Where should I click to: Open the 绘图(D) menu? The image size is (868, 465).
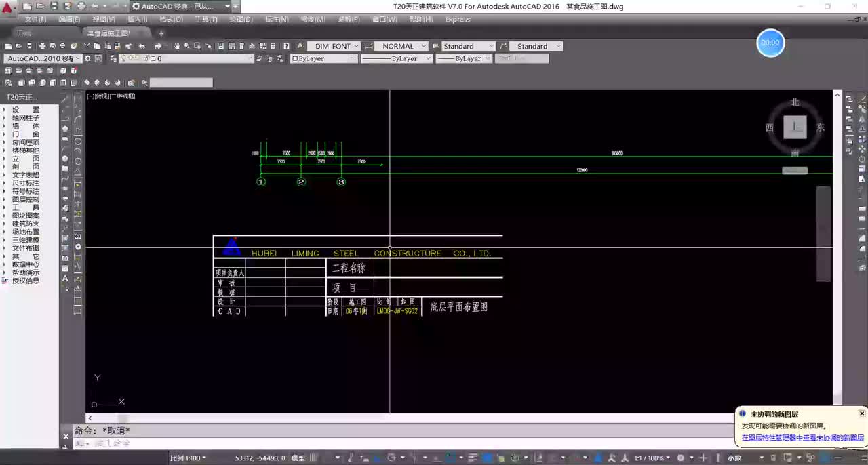coord(241,19)
